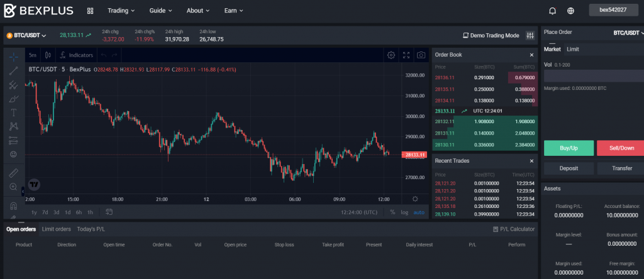Select the text annotation tool
The width and height of the screenshot is (644, 279).
(14, 112)
